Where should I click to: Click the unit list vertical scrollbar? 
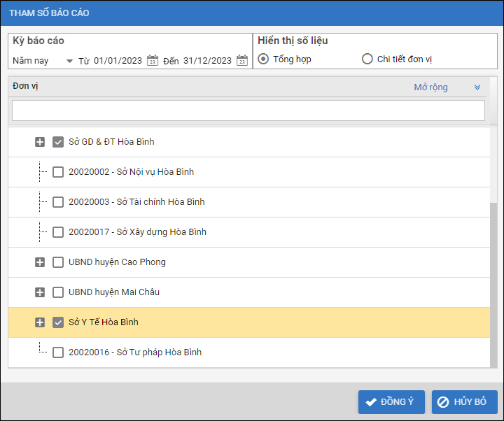pyautogui.click(x=493, y=280)
